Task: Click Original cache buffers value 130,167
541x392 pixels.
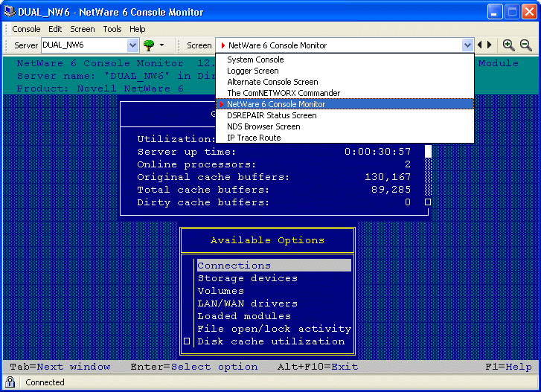Action: click(x=388, y=177)
